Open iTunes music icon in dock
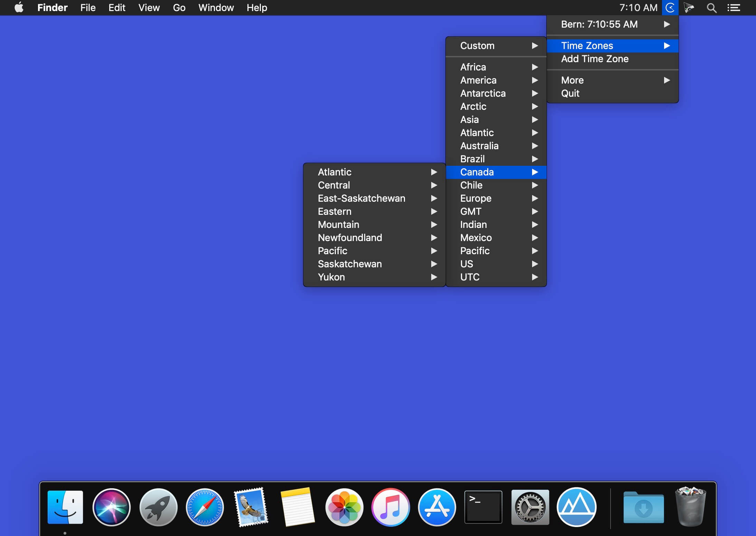The image size is (756, 536). coord(390,507)
